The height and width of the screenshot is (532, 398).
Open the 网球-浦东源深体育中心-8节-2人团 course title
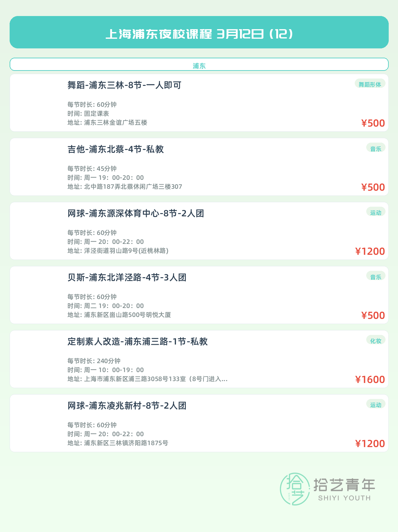pos(136,213)
